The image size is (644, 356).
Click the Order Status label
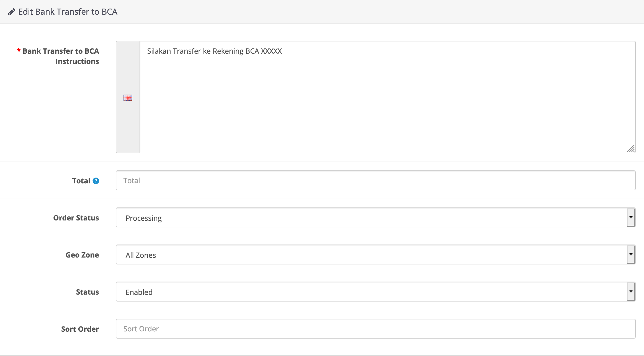point(76,218)
